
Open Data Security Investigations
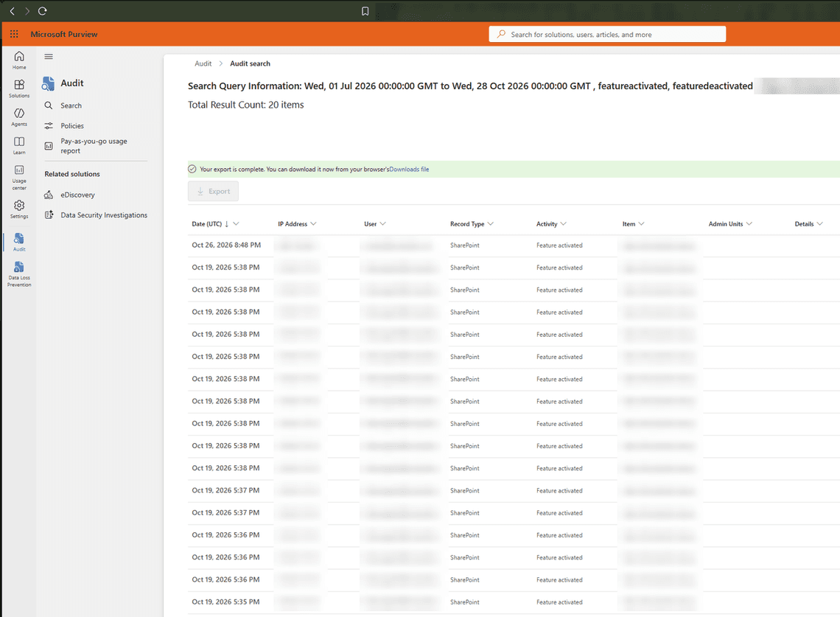[x=103, y=215]
